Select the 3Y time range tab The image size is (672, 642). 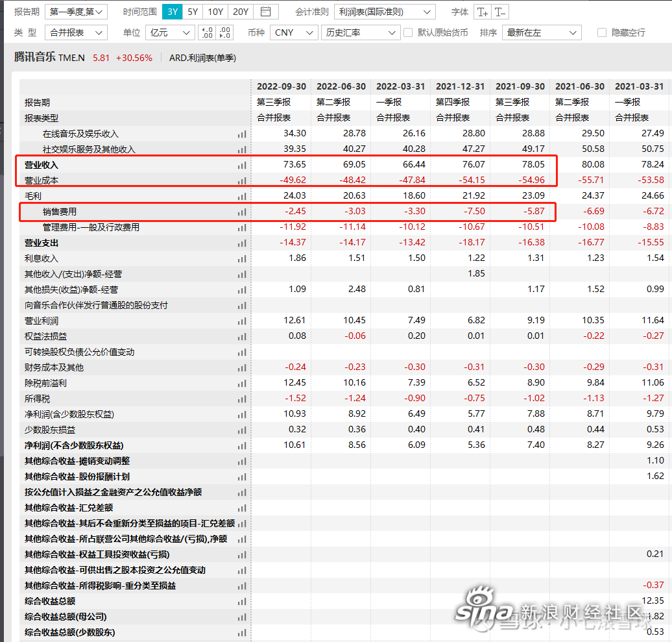click(x=173, y=12)
